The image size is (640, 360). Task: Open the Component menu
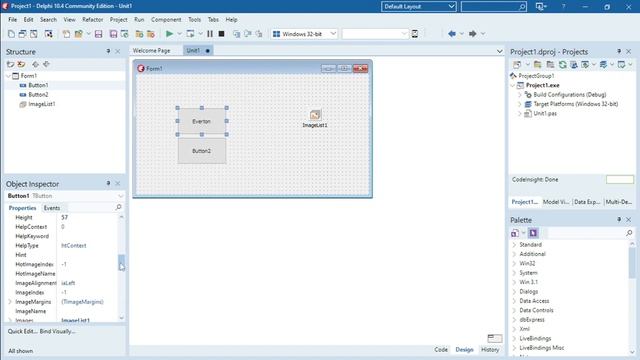pyautogui.click(x=166, y=20)
